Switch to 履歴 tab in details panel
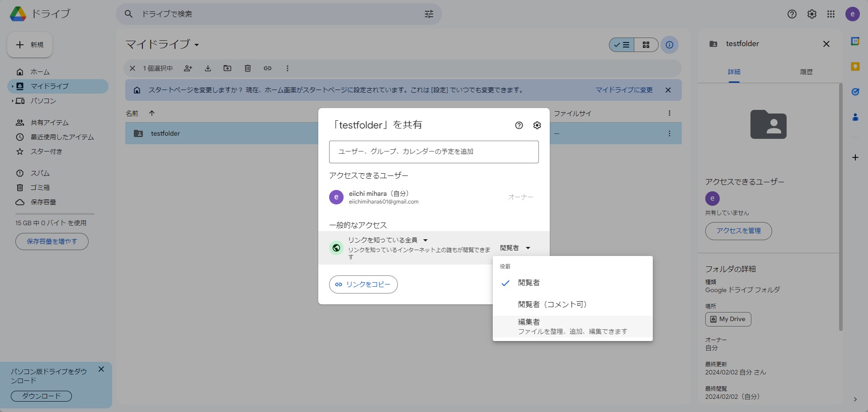The height and width of the screenshot is (412, 868). pos(806,72)
